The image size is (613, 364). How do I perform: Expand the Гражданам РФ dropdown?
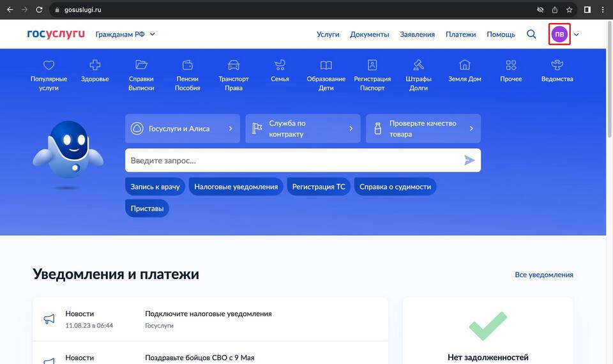click(x=125, y=34)
